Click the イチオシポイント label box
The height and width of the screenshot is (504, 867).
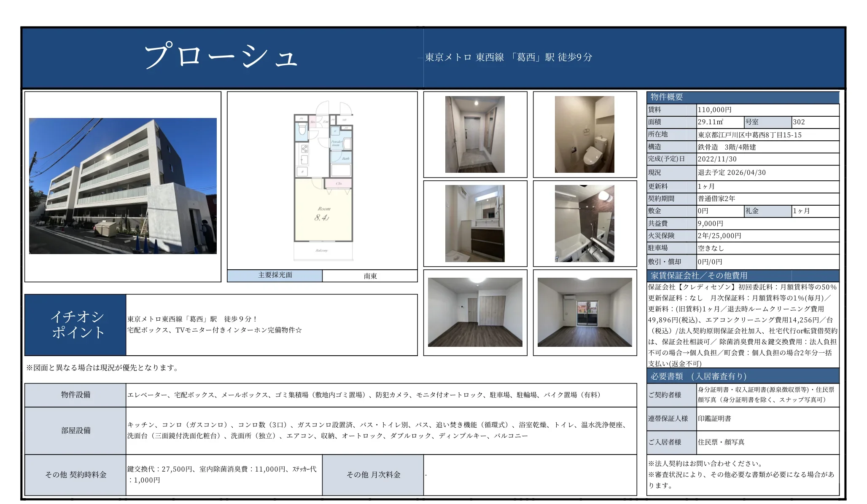pos(76,325)
